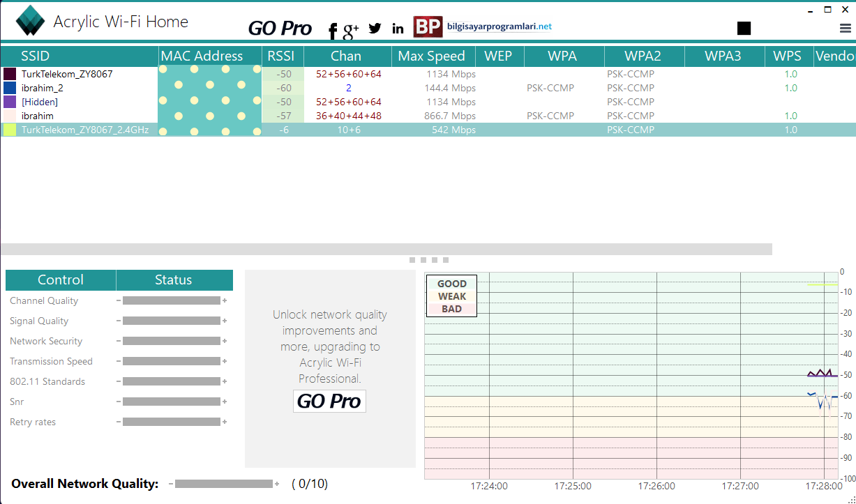Select the [Hidden] network row

[428, 102]
